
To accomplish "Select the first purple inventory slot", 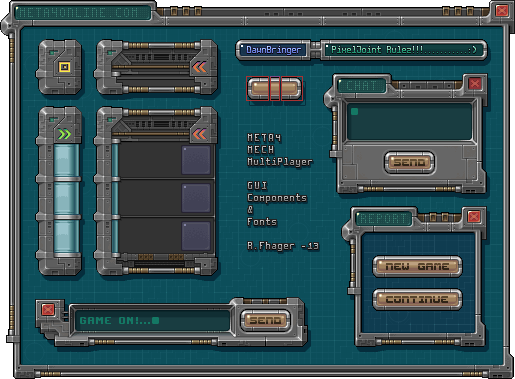I will click(x=196, y=160).
